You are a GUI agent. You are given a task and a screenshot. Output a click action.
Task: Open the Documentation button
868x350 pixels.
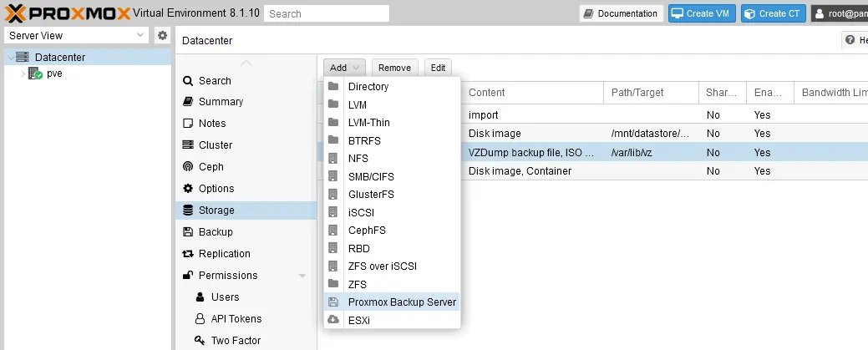[621, 14]
